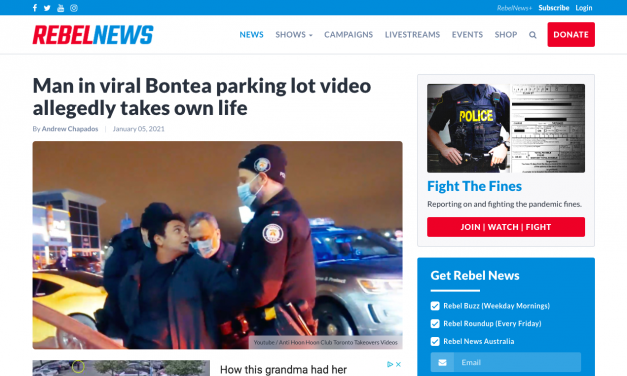The width and height of the screenshot is (627, 376).
Task: Click the grandma ad headline text
Action: pos(284,370)
